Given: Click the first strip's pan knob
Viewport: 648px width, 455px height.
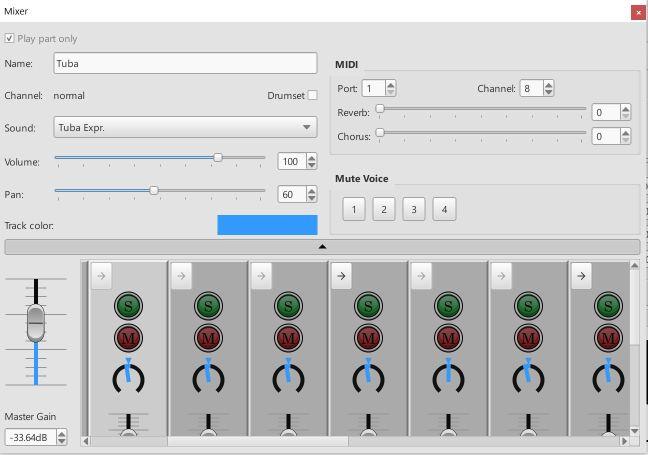Looking at the screenshot, I should tap(128, 377).
